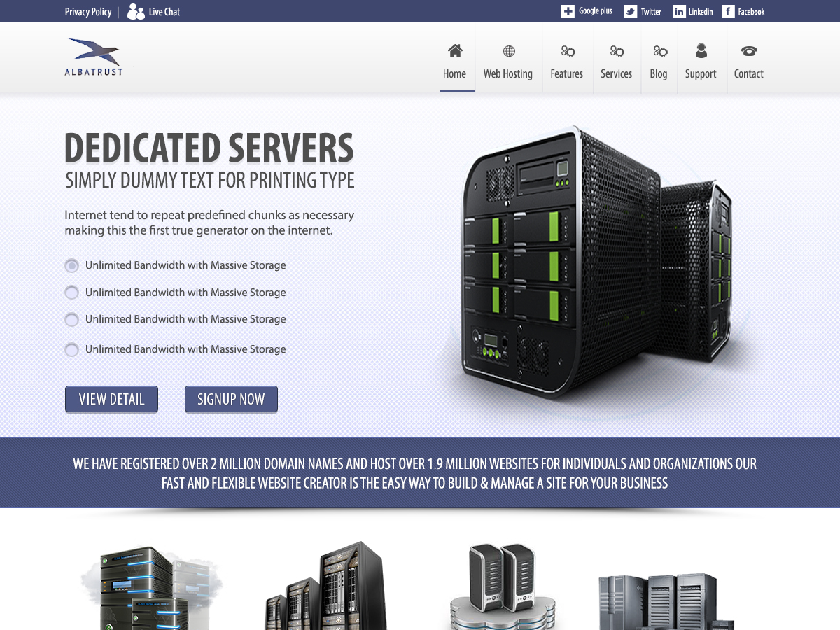This screenshot has height=630, width=840.
Task: Click the gray server cabinets thumbnail
Action: (x=666, y=602)
